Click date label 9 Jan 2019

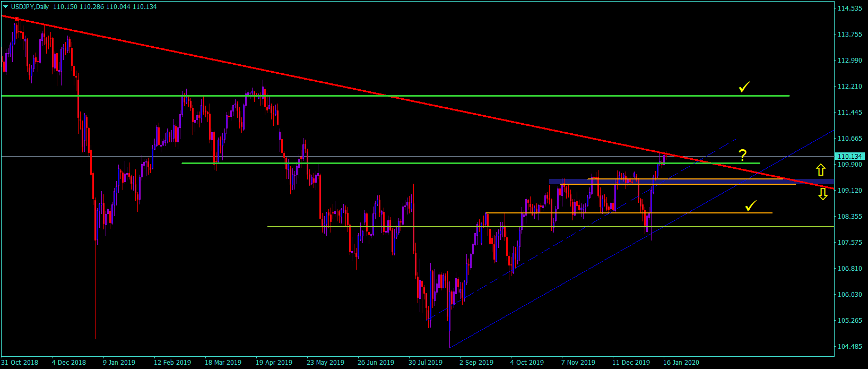point(119,363)
